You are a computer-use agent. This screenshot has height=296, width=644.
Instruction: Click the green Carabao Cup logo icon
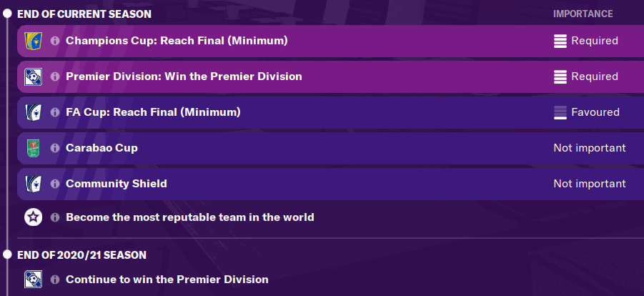click(x=34, y=148)
